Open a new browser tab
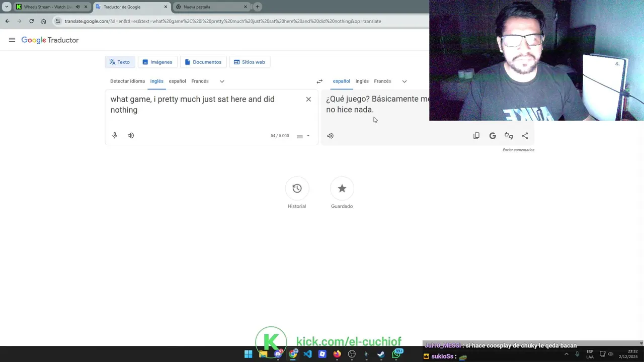The height and width of the screenshot is (362, 644). tap(258, 7)
